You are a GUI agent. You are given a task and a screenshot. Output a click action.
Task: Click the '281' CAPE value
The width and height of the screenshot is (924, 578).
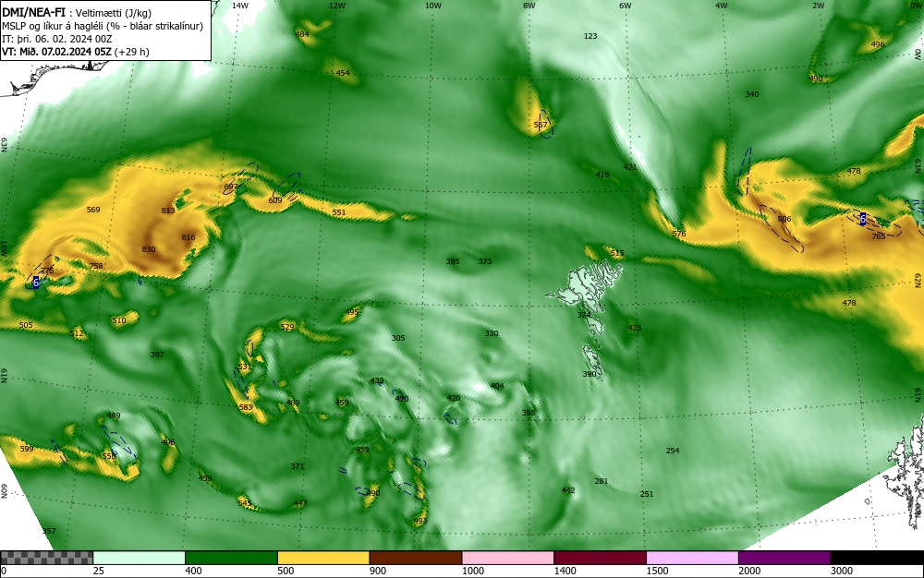tap(602, 481)
